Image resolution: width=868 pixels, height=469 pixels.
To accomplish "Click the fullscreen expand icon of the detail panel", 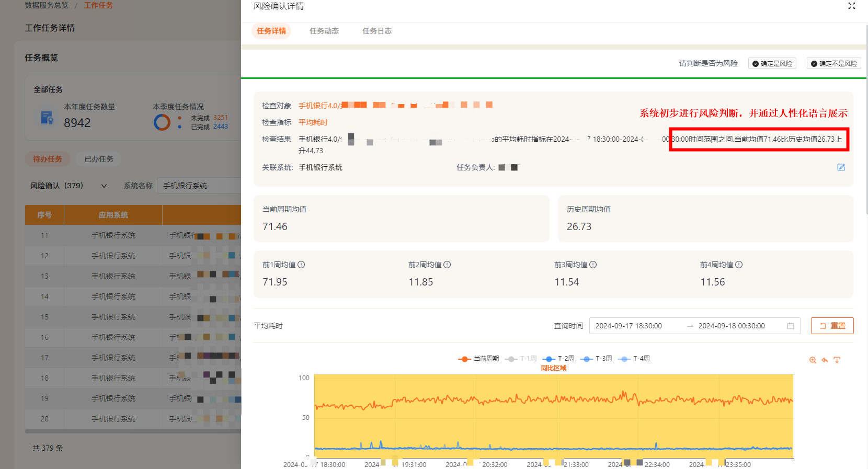I will [x=851, y=6].
